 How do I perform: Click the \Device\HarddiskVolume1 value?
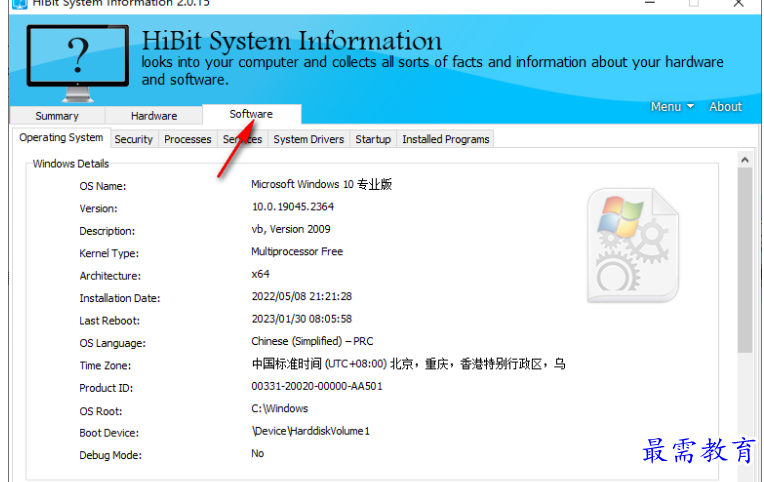(x=311, y=431)
